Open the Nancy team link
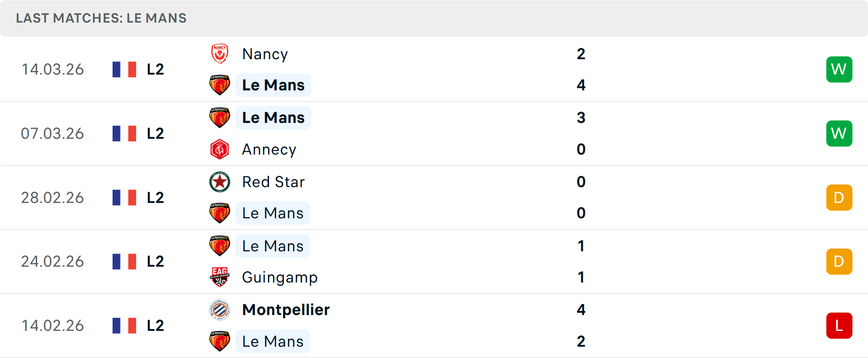 click(265, 54)
